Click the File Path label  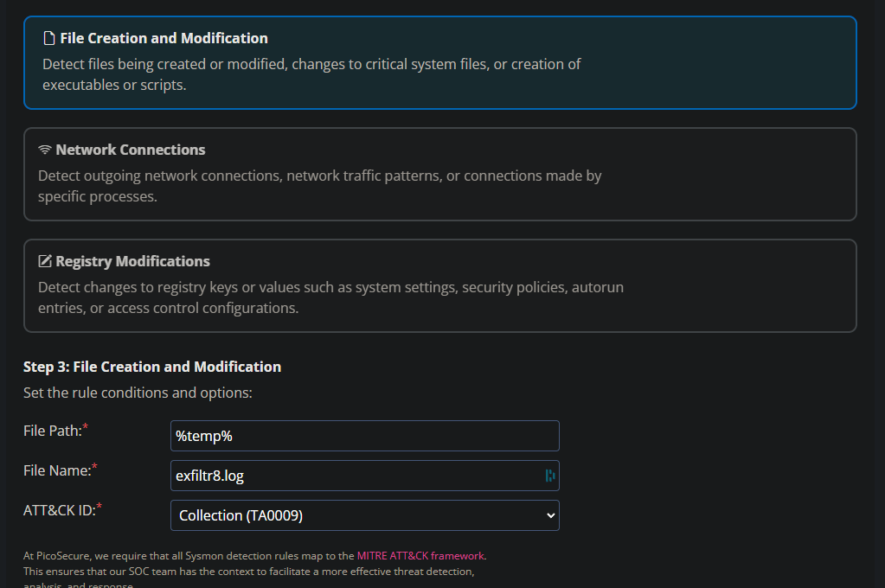pos(53,431)
